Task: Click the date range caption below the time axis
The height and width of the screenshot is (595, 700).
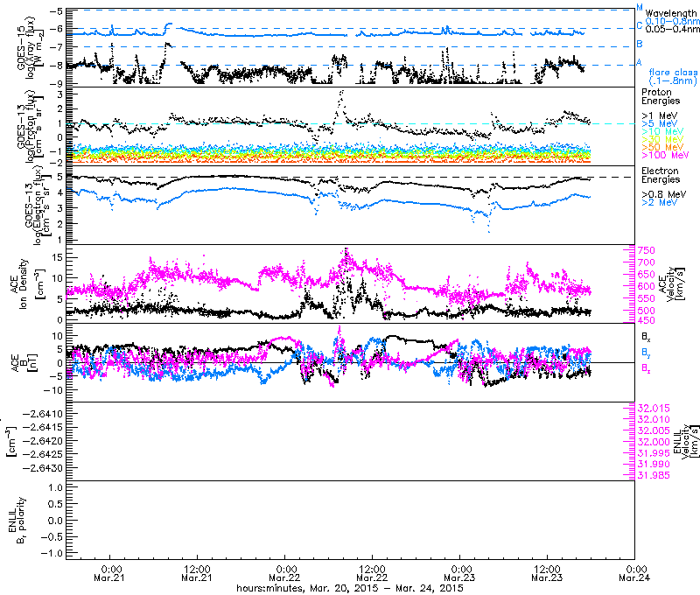Action: [350, 588]
